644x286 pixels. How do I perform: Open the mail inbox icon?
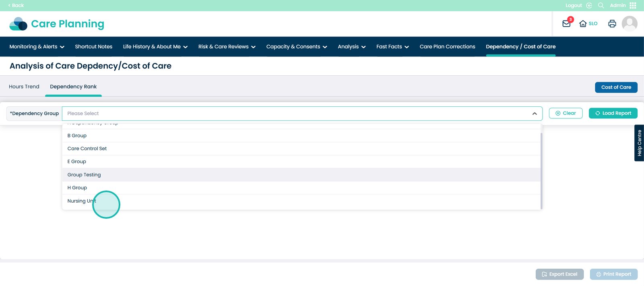coord(566,24)
